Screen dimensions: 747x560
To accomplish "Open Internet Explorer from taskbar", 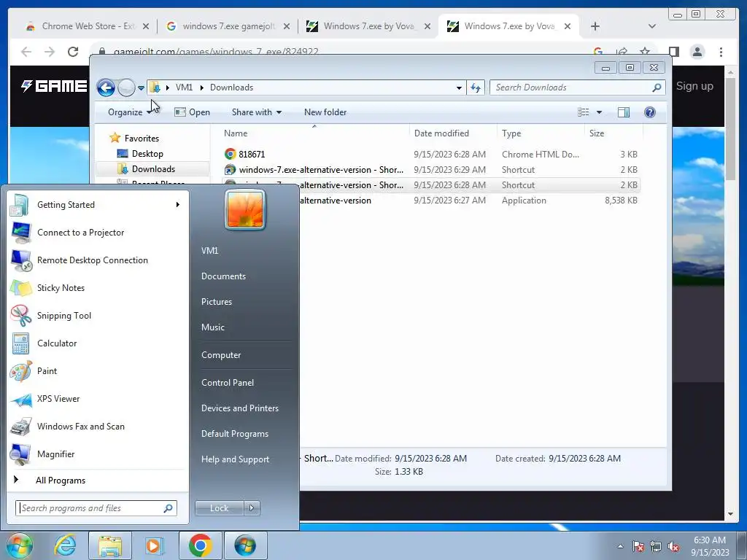I will click(x=65, y=545).
